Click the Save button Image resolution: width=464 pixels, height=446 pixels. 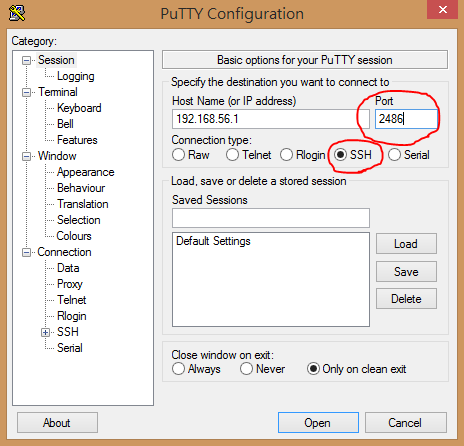406,272
